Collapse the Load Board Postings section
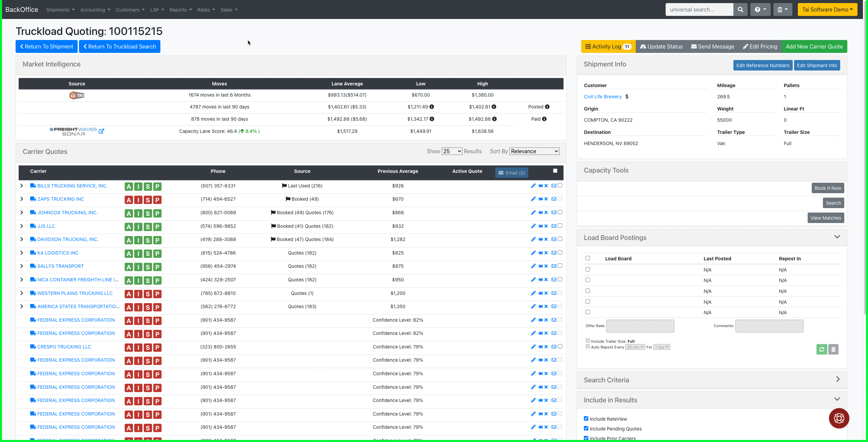 (x=837, y=237)
